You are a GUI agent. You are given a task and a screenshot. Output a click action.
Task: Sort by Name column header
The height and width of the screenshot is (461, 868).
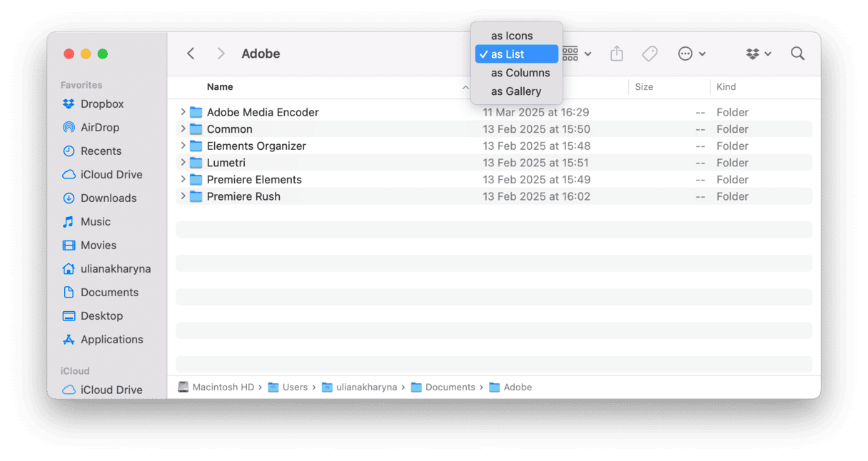(x=220, y=87)
